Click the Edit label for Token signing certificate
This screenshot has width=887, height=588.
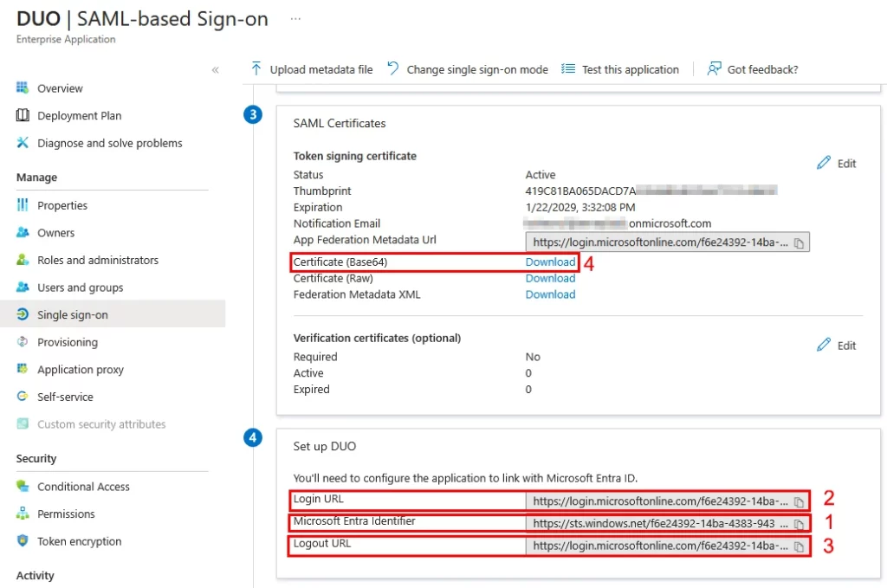[846, 164]
